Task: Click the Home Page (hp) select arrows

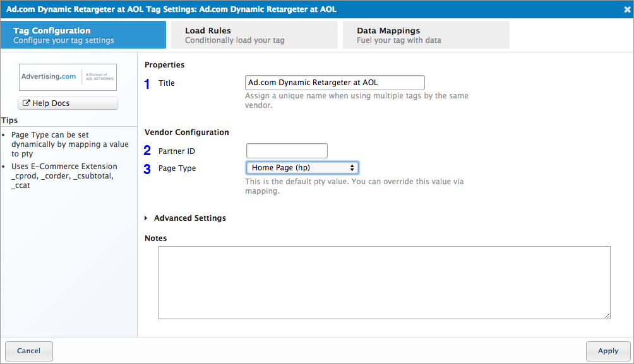Action: [352, 168]
